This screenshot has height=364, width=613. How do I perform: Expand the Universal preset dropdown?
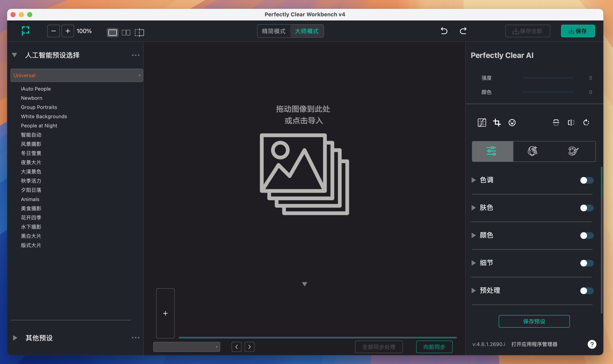(x=139, y=75)
